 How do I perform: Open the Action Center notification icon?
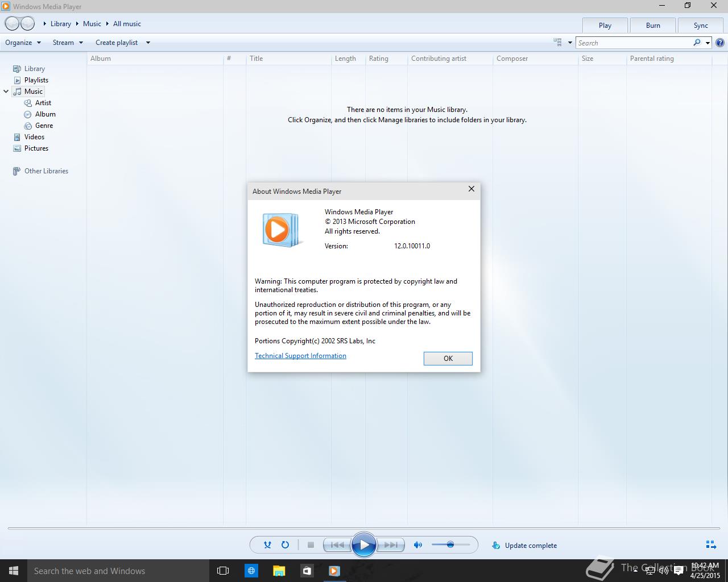pos(678,571)
